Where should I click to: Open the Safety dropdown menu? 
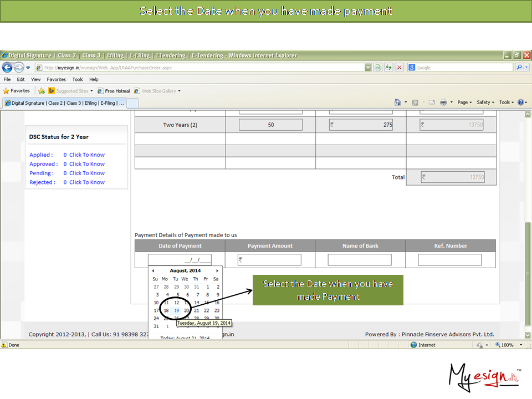485,103
